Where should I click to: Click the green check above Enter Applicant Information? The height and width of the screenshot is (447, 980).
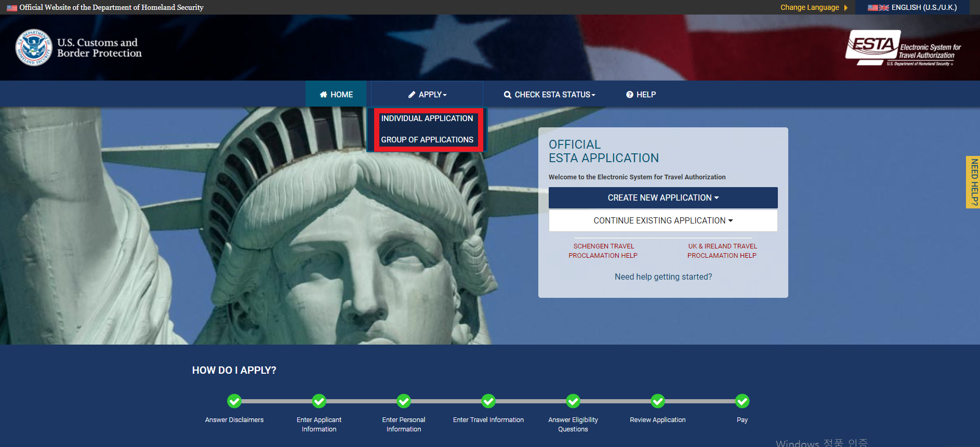(319, 401)
